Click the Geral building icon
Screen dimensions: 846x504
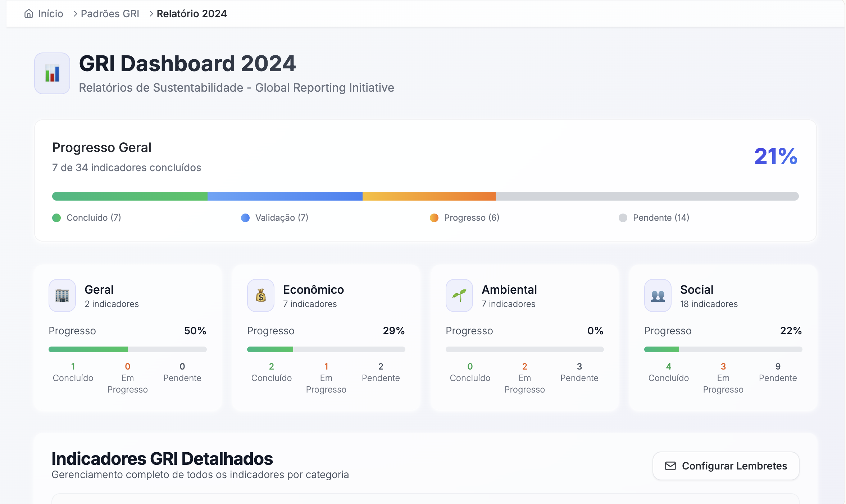coord(62,295)
